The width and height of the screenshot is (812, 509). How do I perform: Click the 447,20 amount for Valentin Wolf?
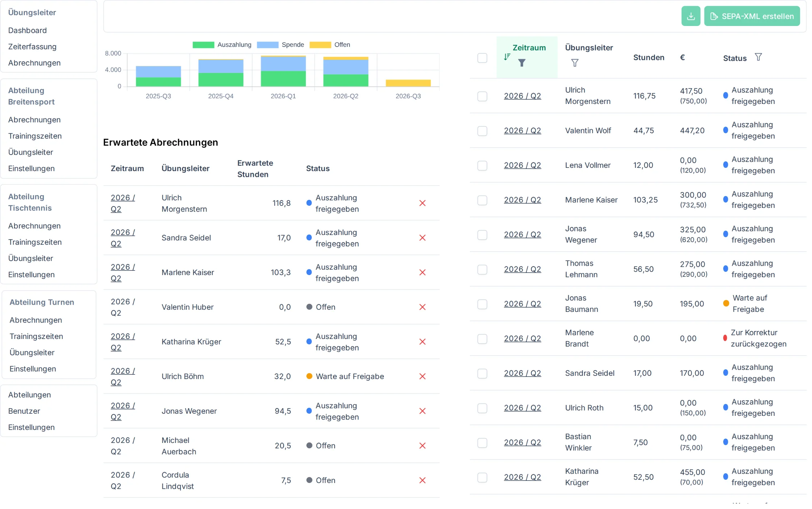tap(692, 131)
